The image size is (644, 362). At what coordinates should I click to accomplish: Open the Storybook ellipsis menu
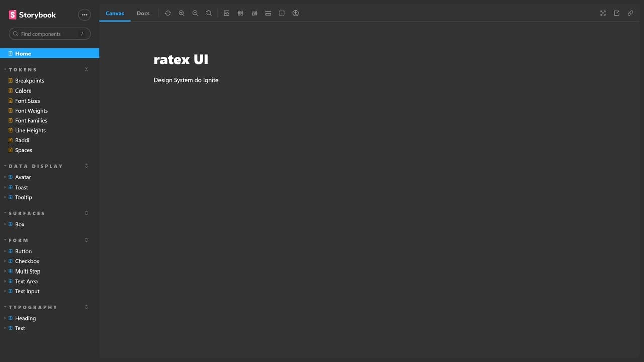[84, 15]
